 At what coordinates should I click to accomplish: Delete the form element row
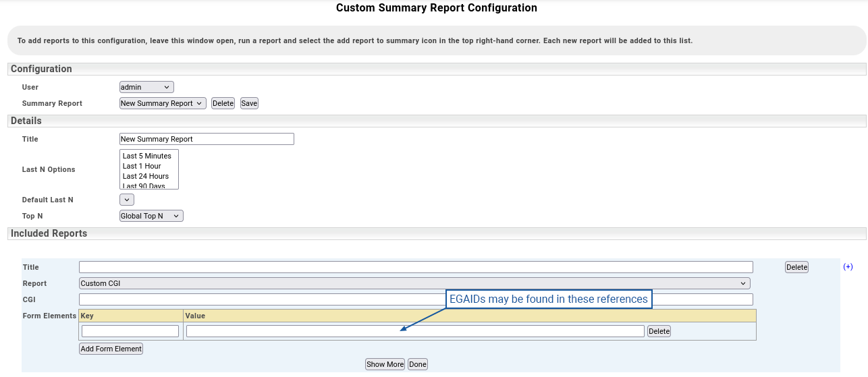coord(659,331)
